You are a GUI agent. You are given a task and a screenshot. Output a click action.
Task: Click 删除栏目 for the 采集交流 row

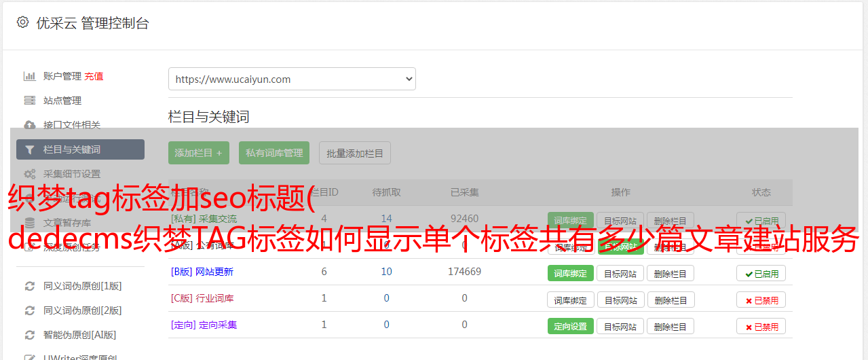[671, 220]
